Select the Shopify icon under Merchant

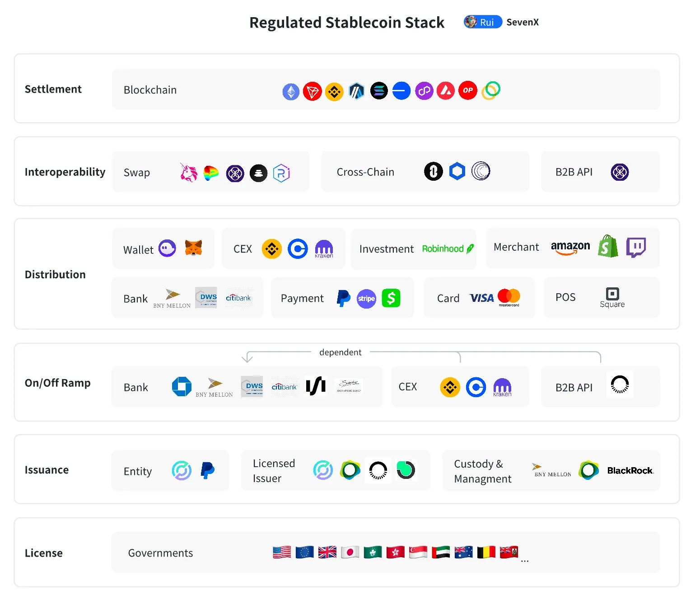click(x=608, y=248)
